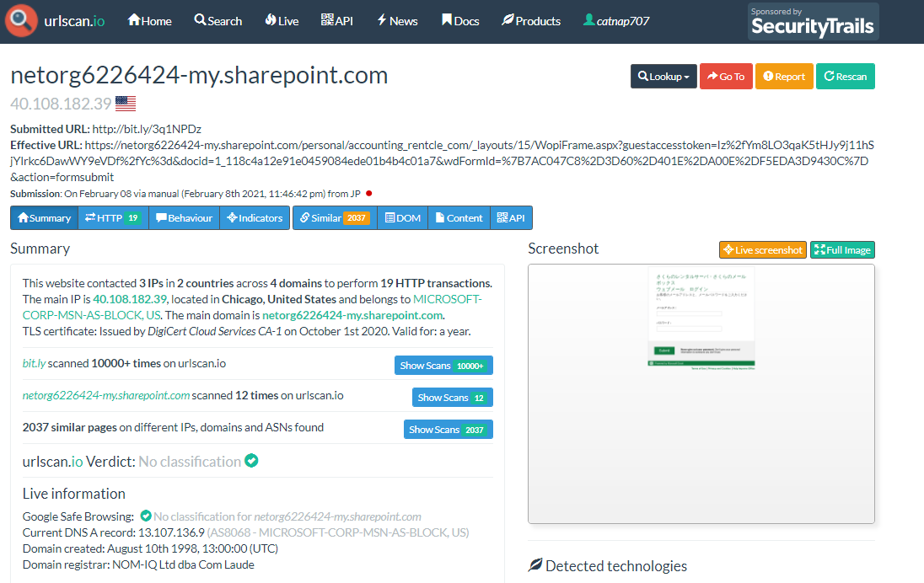924x583 pixels.
Task: Switch to the Indicators tab
Action: (255, 218)
